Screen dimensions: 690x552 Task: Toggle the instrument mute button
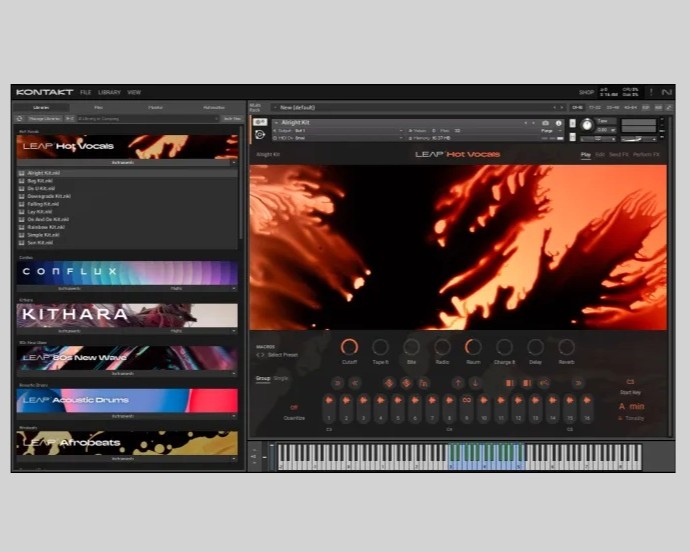point(573,137)
